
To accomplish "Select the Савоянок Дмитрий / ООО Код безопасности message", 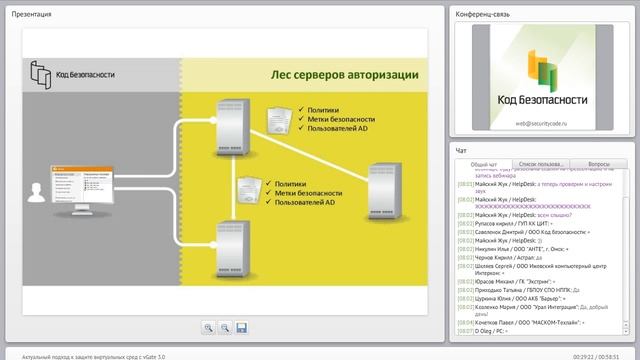I will (524, 232).
